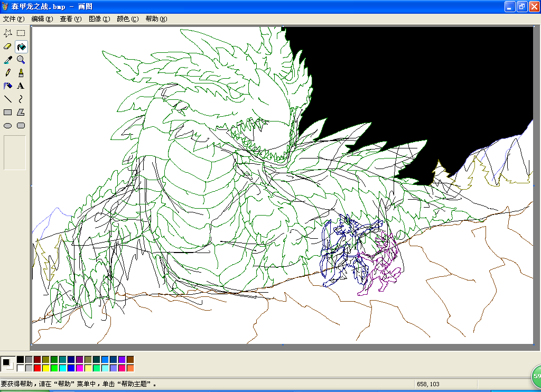This screenshot has height=392, width=541.
Task: Pick the Rectangle shape tool
Action: click(7, 112)
